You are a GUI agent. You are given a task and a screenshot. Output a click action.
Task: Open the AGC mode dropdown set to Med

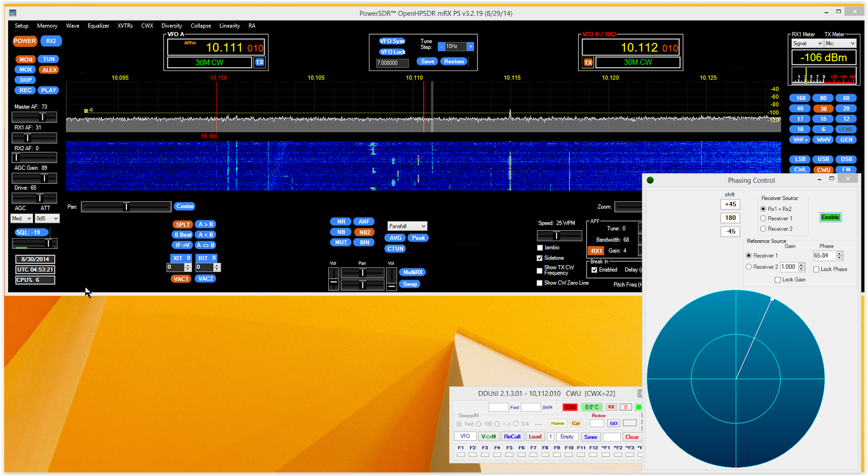click(22, 218)
